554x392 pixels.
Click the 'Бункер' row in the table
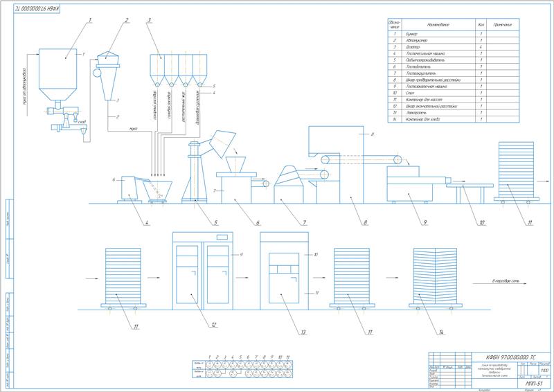pyautogui.click(x=454, y=34)
